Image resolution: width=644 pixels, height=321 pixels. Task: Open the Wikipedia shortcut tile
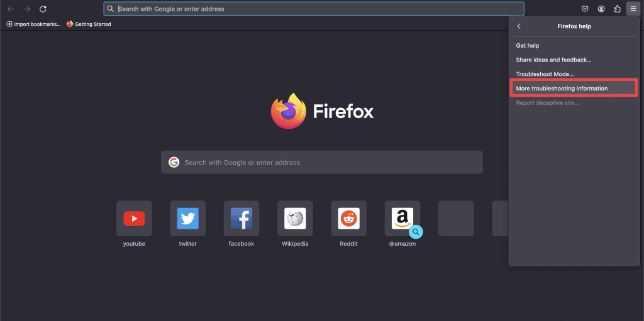[295, 219]
